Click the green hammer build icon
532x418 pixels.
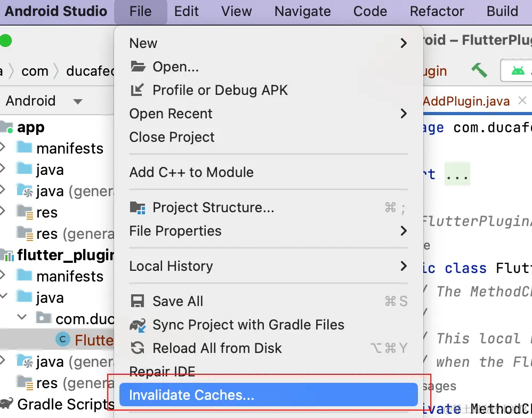coord(479,70)
